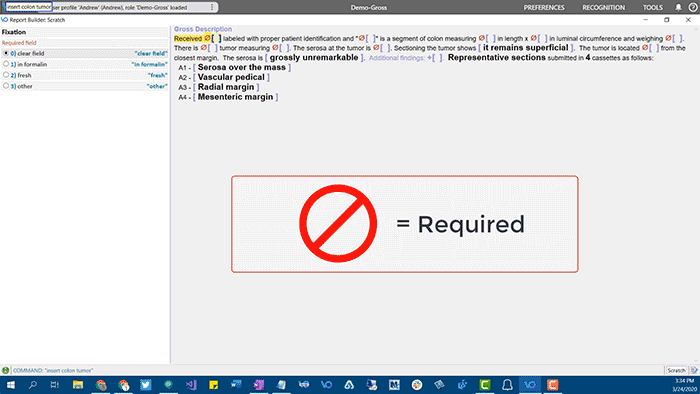This screenshot has height=394, width=700.
Task: Open the PREFERENCES menu
Action: click(x=544, y=8)
